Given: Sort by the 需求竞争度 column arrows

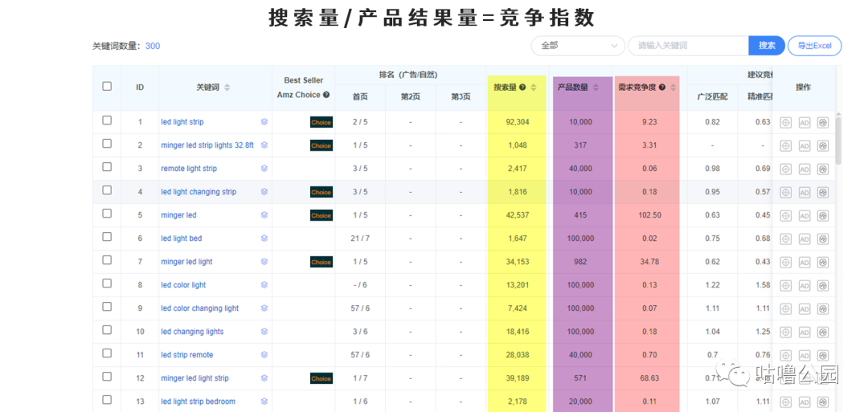Looking at the screenshot, I should pyautogui.click(x=674, y=88).
